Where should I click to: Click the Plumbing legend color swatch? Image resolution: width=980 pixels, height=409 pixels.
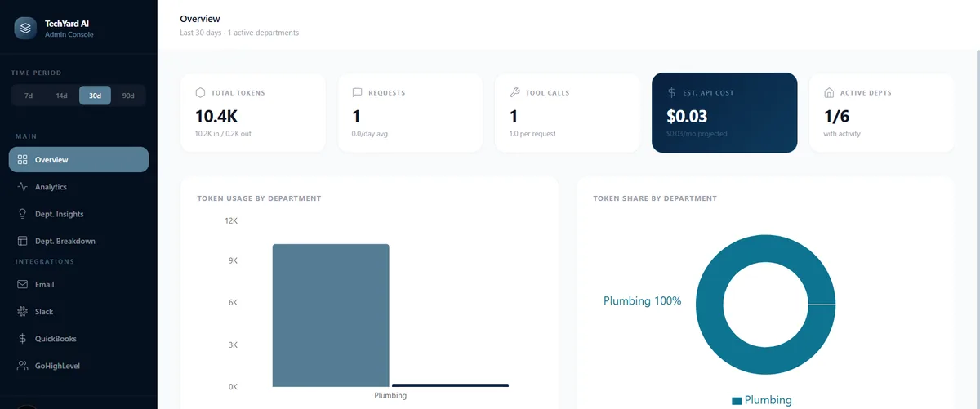[x=737, y=401]
